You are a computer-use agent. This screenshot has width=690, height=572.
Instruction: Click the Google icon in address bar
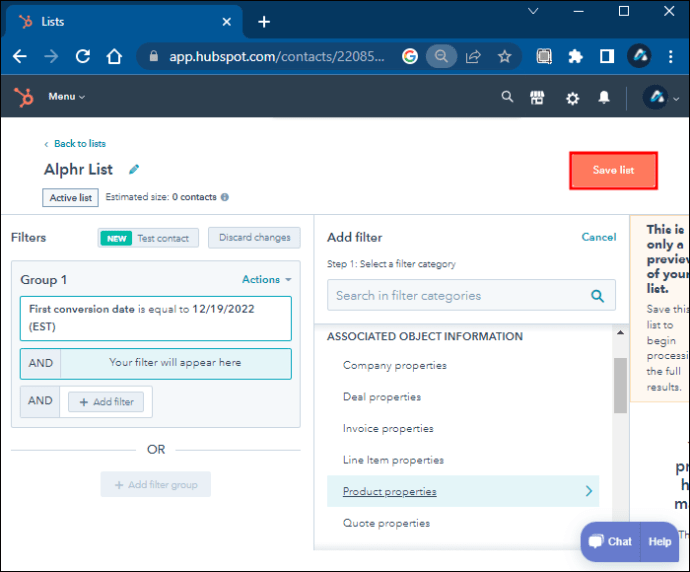tap(410, 56)
